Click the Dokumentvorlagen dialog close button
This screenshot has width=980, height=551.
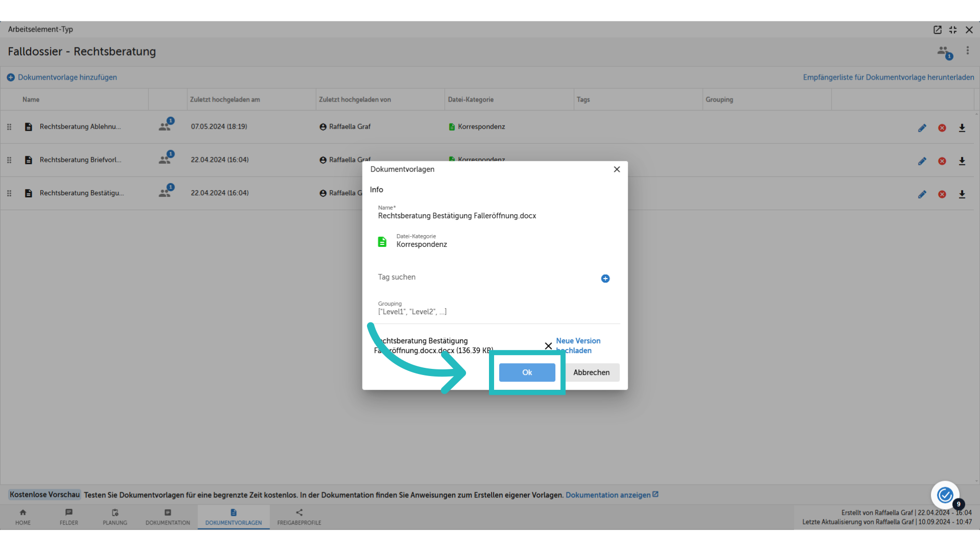(x=617, y=169)
